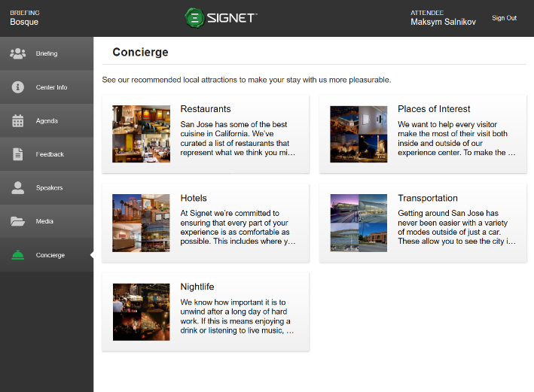Click Sign Out link
Screen dimensions: 534x392
click(x=504, y=18)
